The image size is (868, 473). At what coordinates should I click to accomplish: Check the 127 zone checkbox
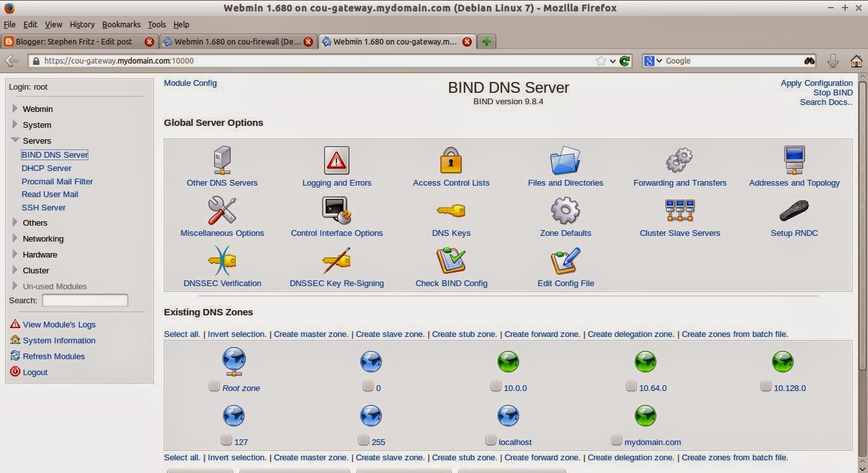227,440
